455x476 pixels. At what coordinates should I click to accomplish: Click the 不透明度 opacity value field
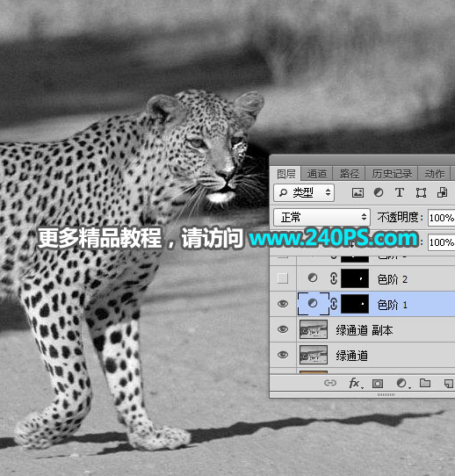click(x=442, y=218)
